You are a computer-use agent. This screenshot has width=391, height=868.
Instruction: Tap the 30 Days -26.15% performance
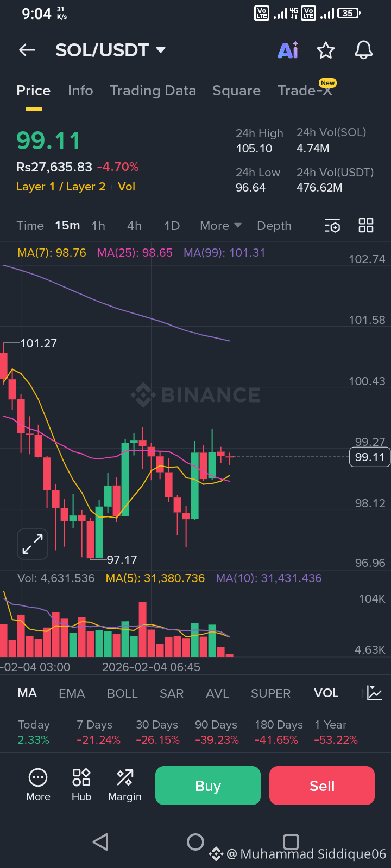pos(157,732)
